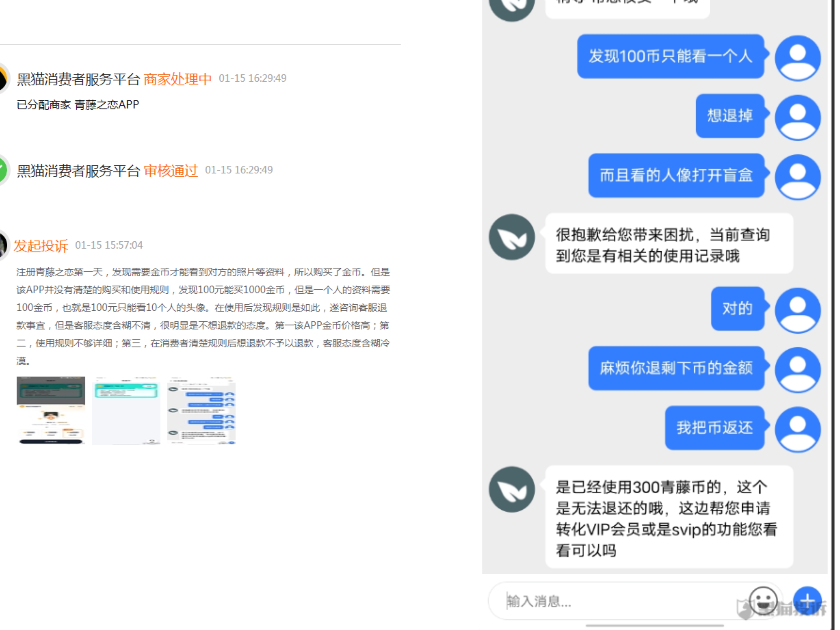
Task: Click 黑猫消费者服务平台 name beside 审核通过
Action: pos(79,170)
